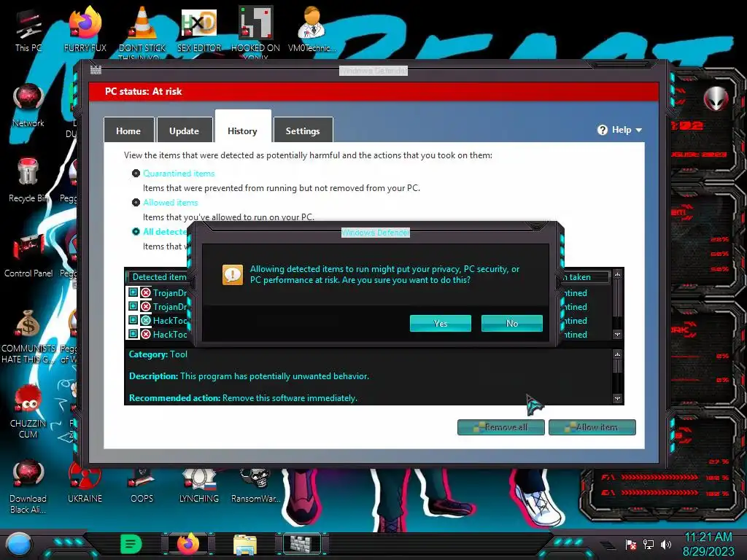Open This PC desktop icon
This screenshot has width=747, height=560.
[x=28, y=31]
